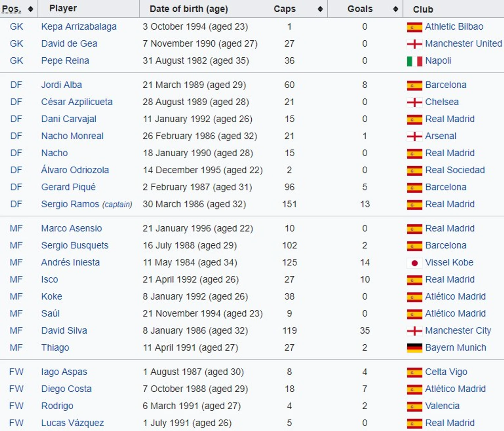Click the Spain flag beside Celta Vigo
The height and width of the screenshot is (431, 504).
[x=414, y=372]
